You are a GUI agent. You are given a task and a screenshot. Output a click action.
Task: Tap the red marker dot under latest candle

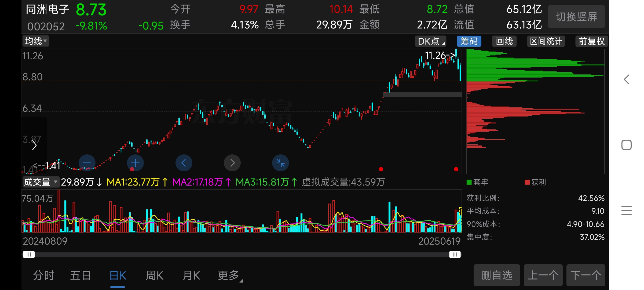tap(456, 169)
